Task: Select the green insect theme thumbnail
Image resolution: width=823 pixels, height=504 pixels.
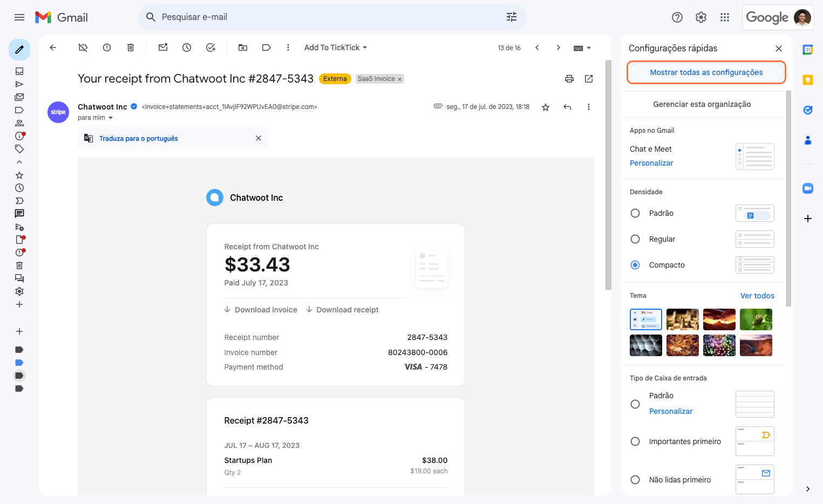Action: coord(756,319)
